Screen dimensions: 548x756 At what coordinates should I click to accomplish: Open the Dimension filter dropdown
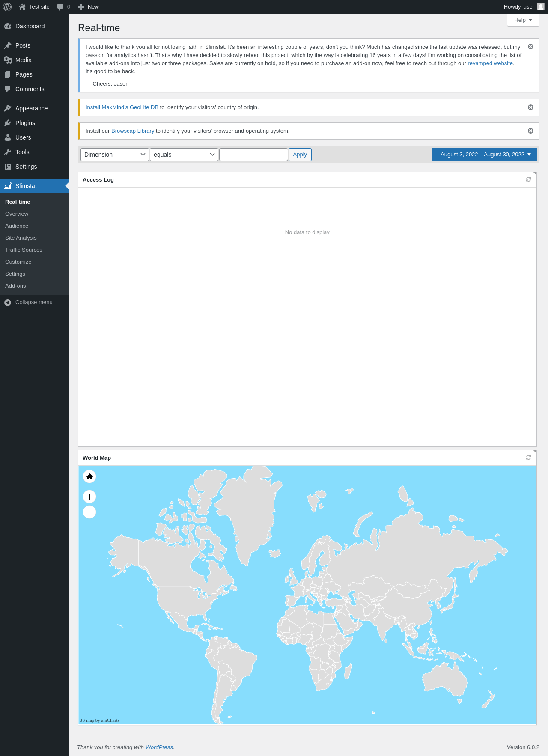click(115, 155)
